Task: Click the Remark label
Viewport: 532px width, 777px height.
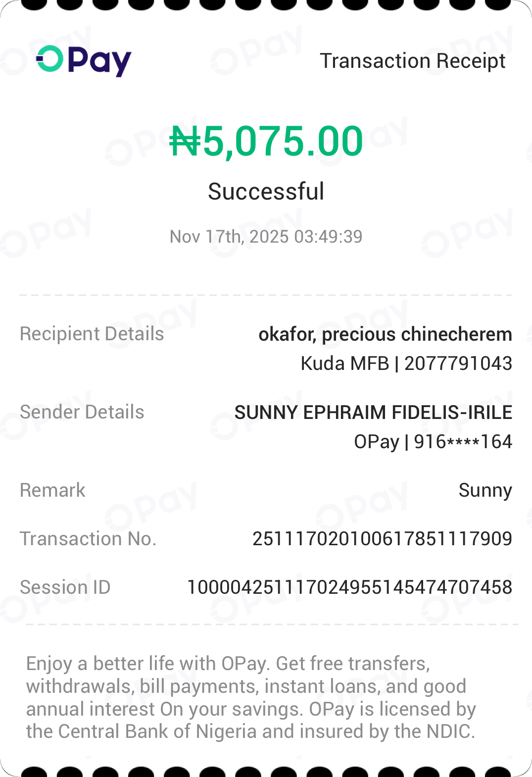Action: pyautogui.click(x=52, y=490)
